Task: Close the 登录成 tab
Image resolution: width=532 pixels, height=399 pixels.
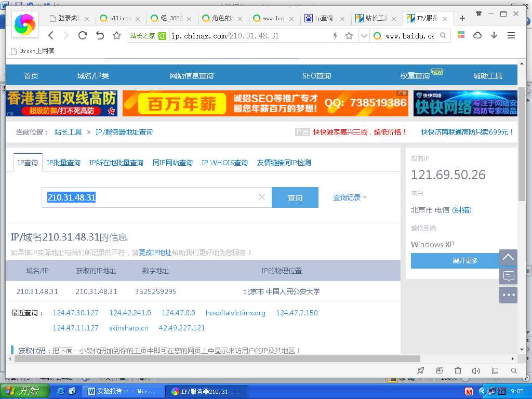Action: pyautogui.click(x=87, y=19)
